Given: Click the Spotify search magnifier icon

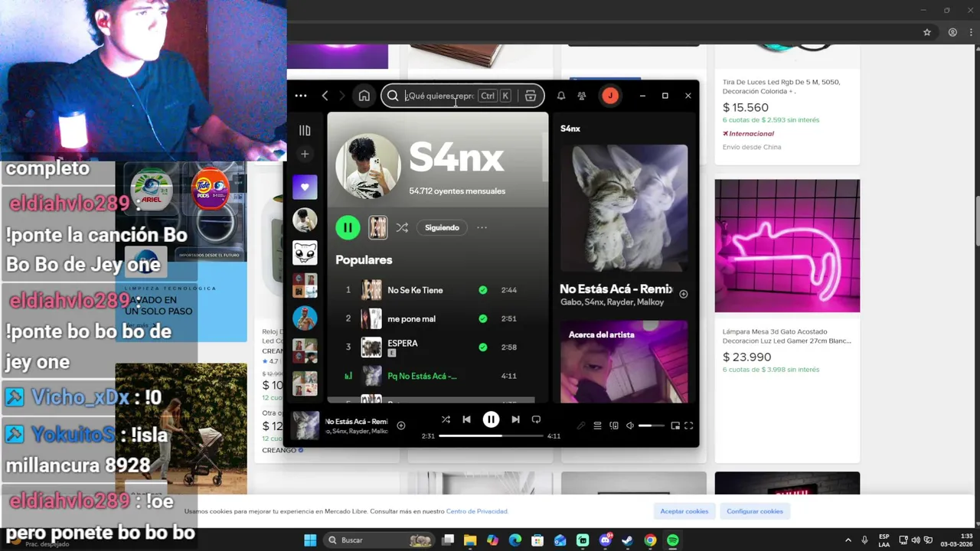Looking at the screenshot, I should tap(393, 96).
